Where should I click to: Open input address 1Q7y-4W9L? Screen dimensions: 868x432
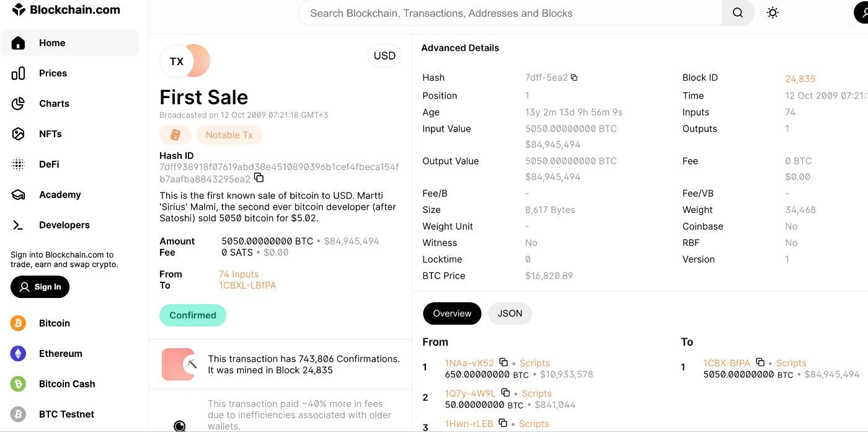click(x=471, y=394)
